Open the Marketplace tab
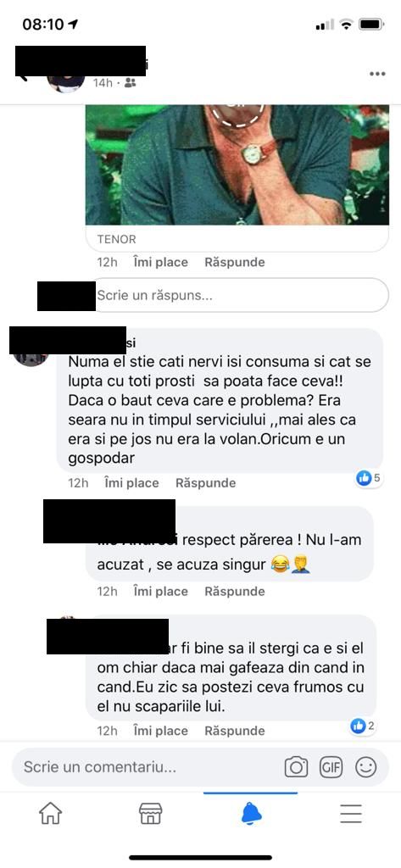Image resolution: width=401 pixels, height=868 pixels. pyautogui.click(x=150, y=814)
